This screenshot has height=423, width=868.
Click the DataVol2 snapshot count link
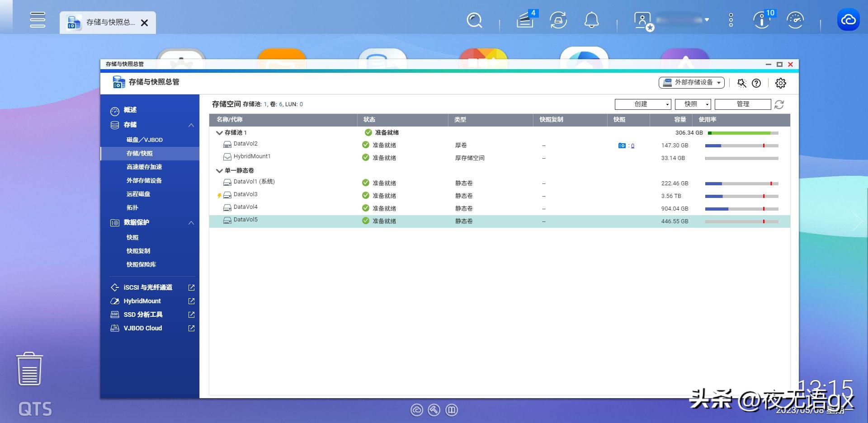(x=632, y=146)
